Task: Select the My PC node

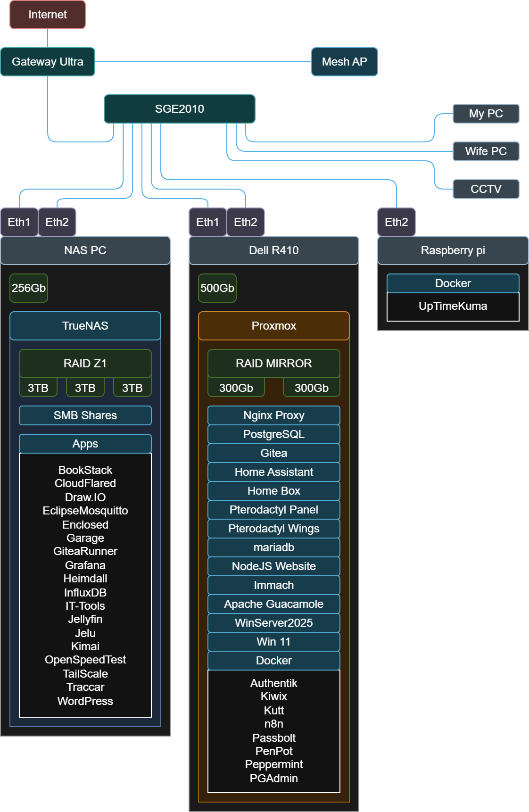Action: pyautogui.click(x=486, y=114)
